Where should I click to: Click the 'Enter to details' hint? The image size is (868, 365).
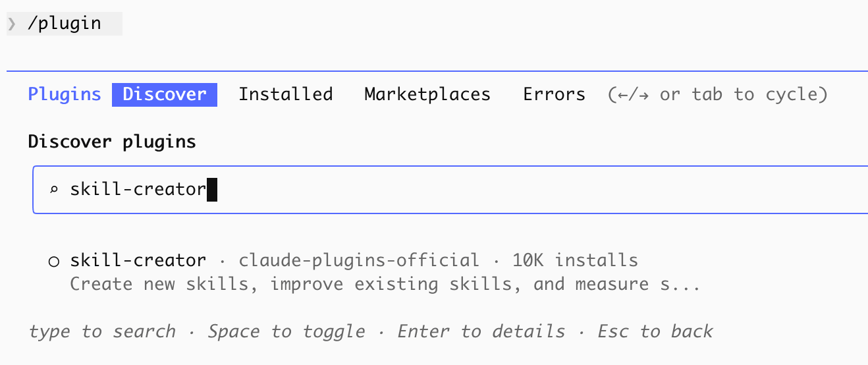(481, 331)
